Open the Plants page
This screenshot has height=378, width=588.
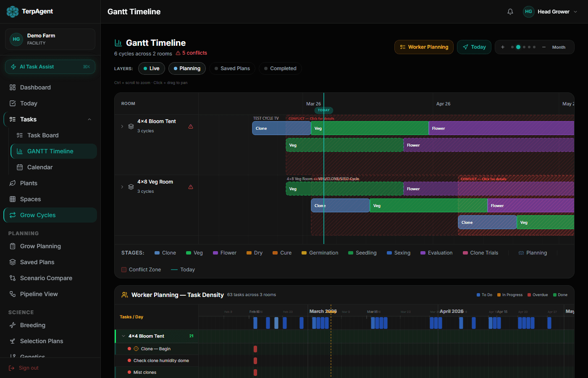pos(50,183)
